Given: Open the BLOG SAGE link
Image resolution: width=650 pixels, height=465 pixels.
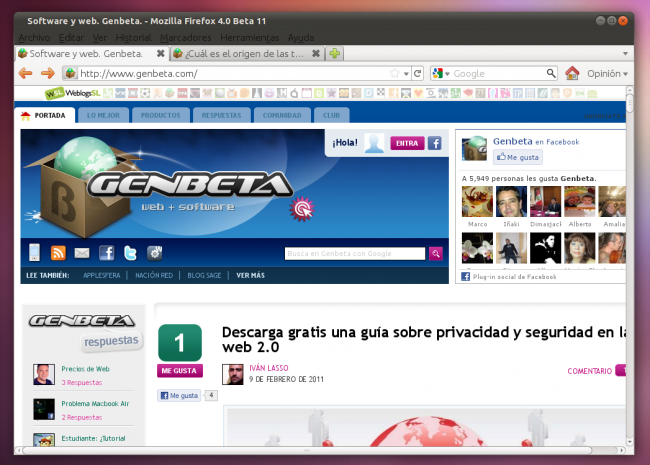Looking at the screenshot, I should point(204,275).
